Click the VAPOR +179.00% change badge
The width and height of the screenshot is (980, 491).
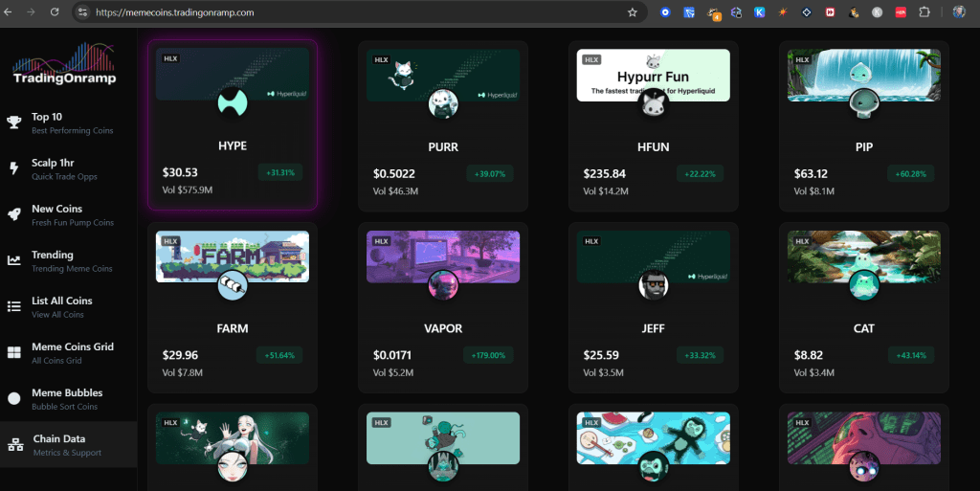click(488, 355)
